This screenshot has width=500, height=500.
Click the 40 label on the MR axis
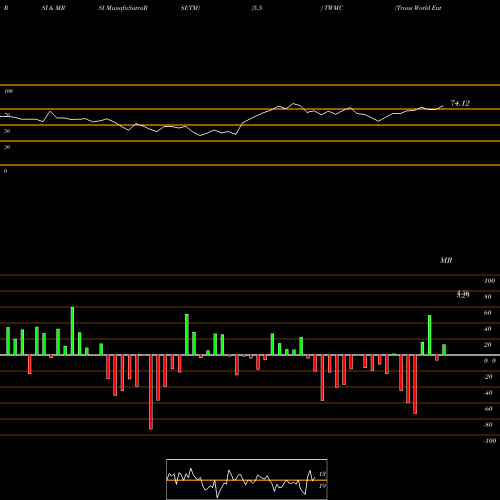point(488,329)
